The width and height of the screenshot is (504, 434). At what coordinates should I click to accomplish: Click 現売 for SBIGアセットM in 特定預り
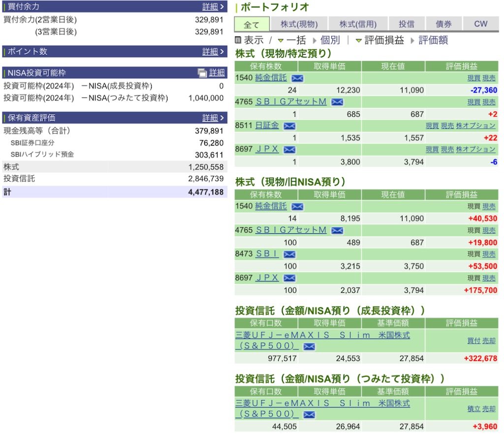pyautogui.click(x=489, y=102)
